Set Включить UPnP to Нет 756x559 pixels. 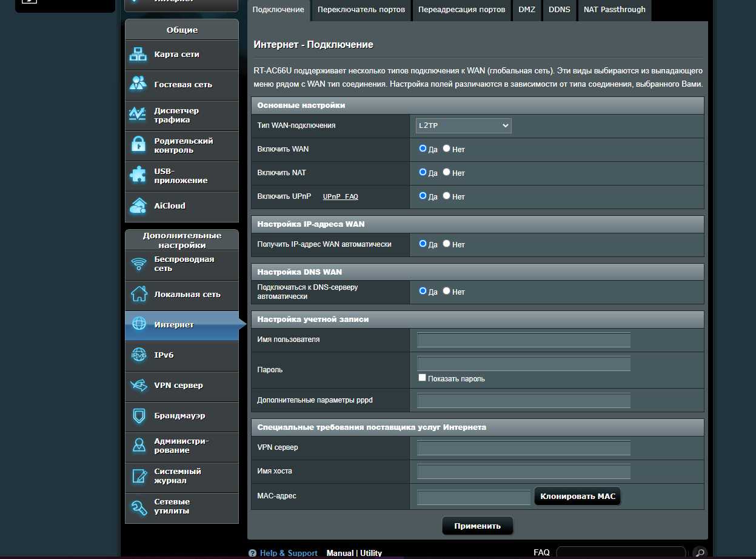pyautogui.click(x=447, y=196)
